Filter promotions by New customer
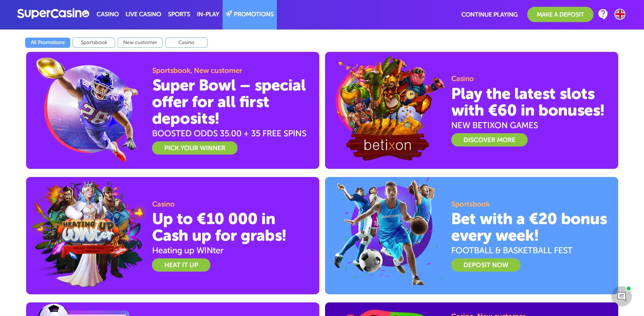This screenshot has width=644, height=316. click(x=140, y=42)
